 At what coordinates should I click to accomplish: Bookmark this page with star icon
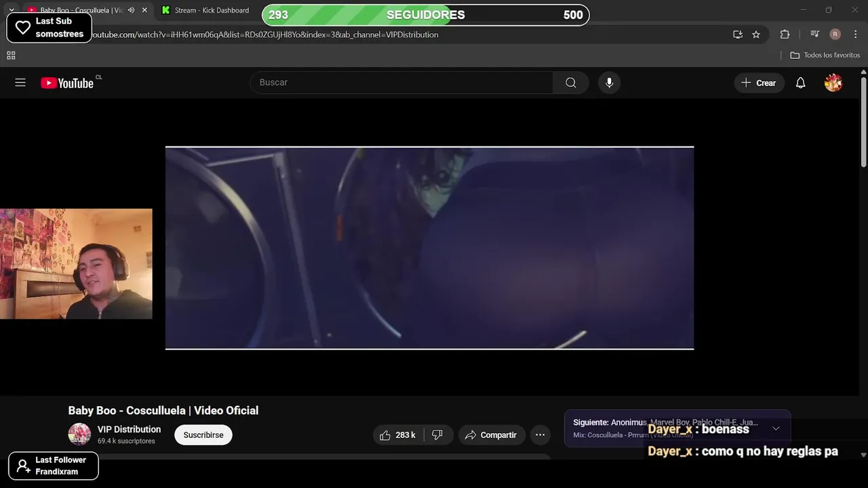(756, 35)
